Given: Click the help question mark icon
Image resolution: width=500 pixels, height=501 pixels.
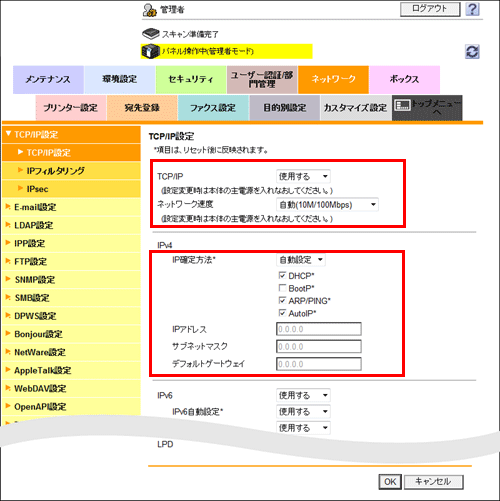Looking at the screenshot, I should 472,9.
